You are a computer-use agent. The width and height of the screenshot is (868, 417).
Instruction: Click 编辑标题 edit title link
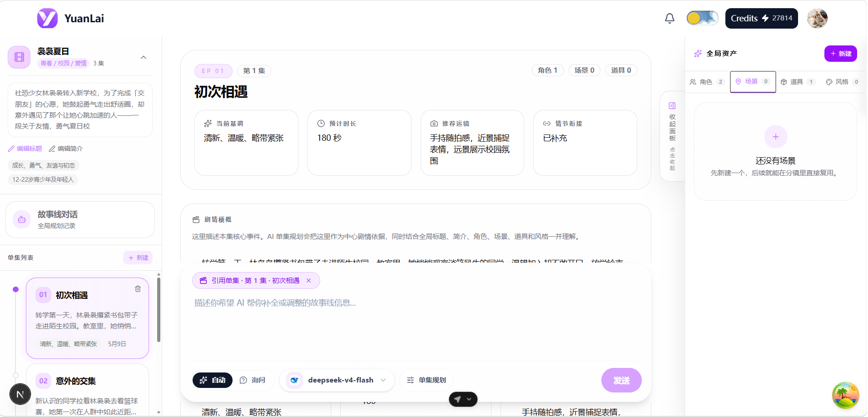25,149
